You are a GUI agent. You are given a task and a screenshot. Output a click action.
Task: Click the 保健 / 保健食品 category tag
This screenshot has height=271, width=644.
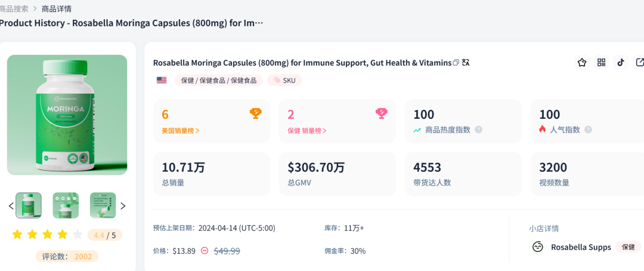tap(218, 80)
